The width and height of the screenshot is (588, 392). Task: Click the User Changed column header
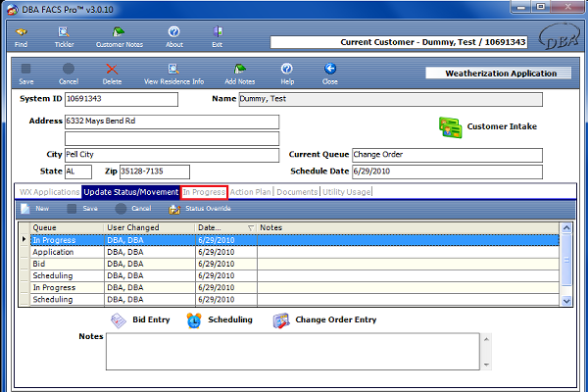149,227
